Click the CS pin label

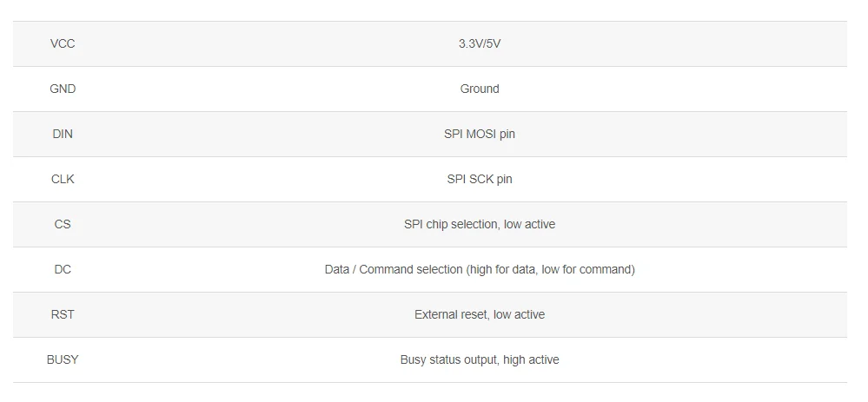point(63,225)
